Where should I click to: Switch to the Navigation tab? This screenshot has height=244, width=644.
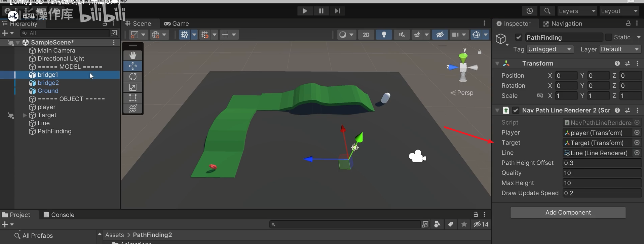pos(563,24)
